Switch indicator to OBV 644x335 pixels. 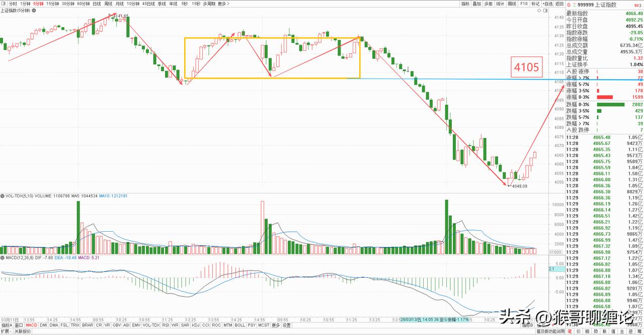[117, 325]
